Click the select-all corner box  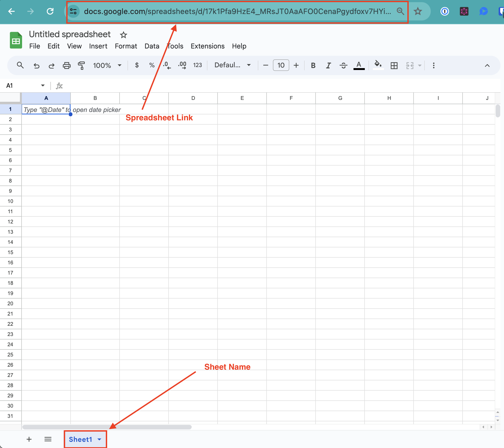[x=10, y=98]
